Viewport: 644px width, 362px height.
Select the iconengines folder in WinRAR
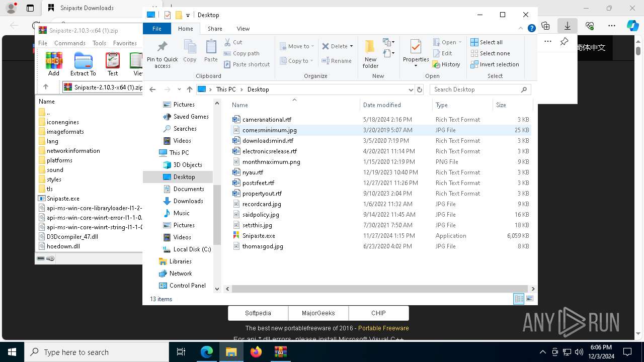(x=62, y=122)
